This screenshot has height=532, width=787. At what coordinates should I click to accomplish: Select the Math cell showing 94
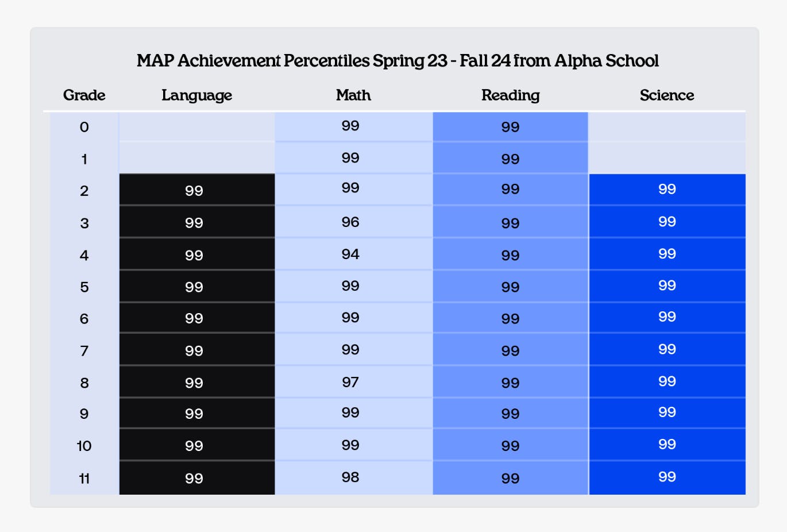(x=350, y=254)
